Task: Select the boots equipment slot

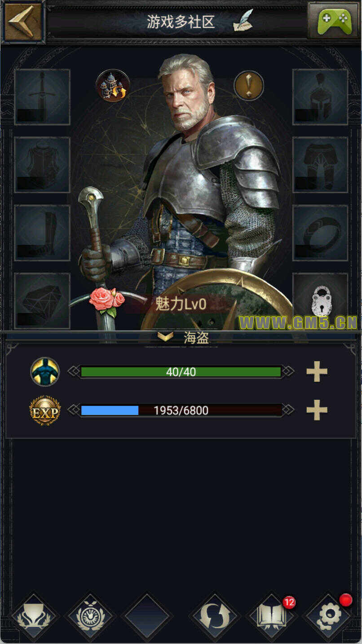Action: pyautogui.click(x=42, y=233)
